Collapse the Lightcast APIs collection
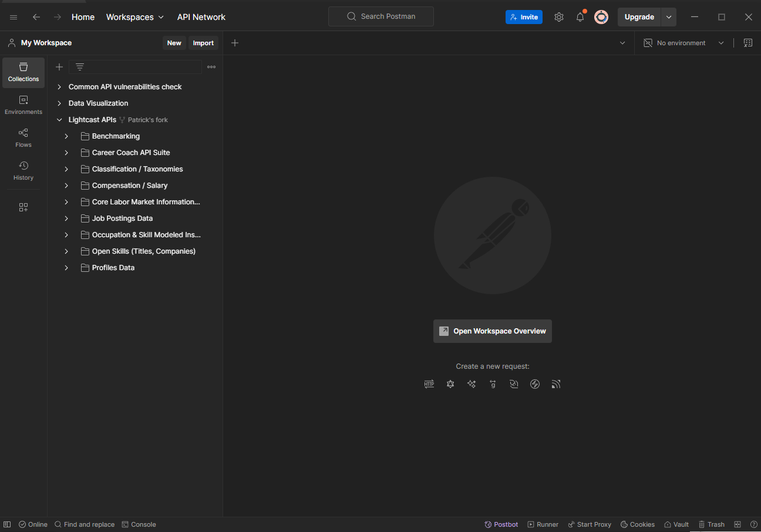This screenshot has width=761, height=532. tap(59, 120)
